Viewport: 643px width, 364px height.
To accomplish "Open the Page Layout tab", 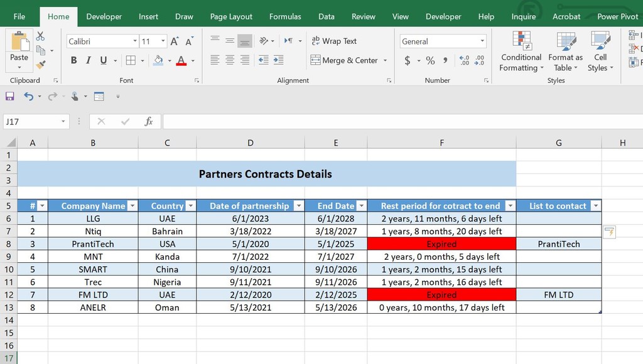I will 231,16.
